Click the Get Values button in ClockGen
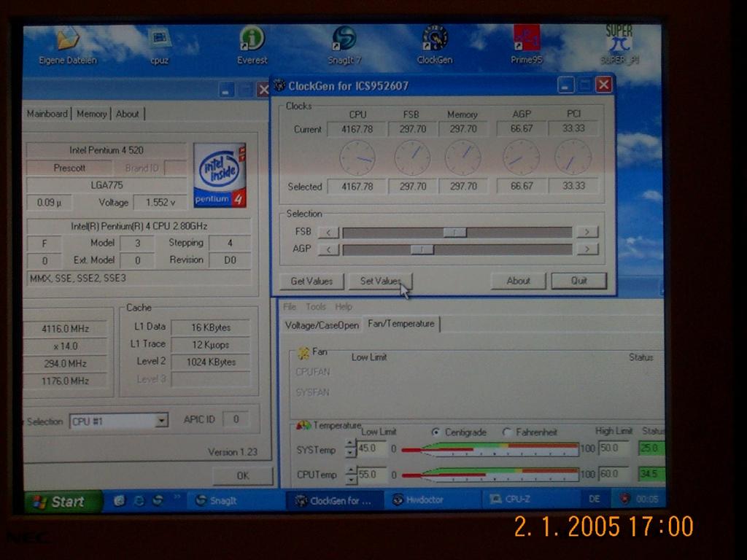This screenshot has width=747, height=560. tap(311, 281)
